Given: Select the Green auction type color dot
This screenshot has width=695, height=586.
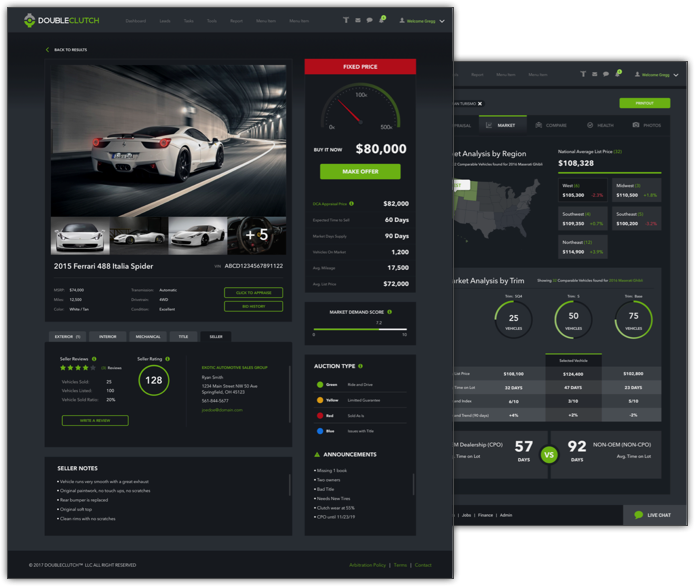Looking at the screenshot, I should [320, 385].
